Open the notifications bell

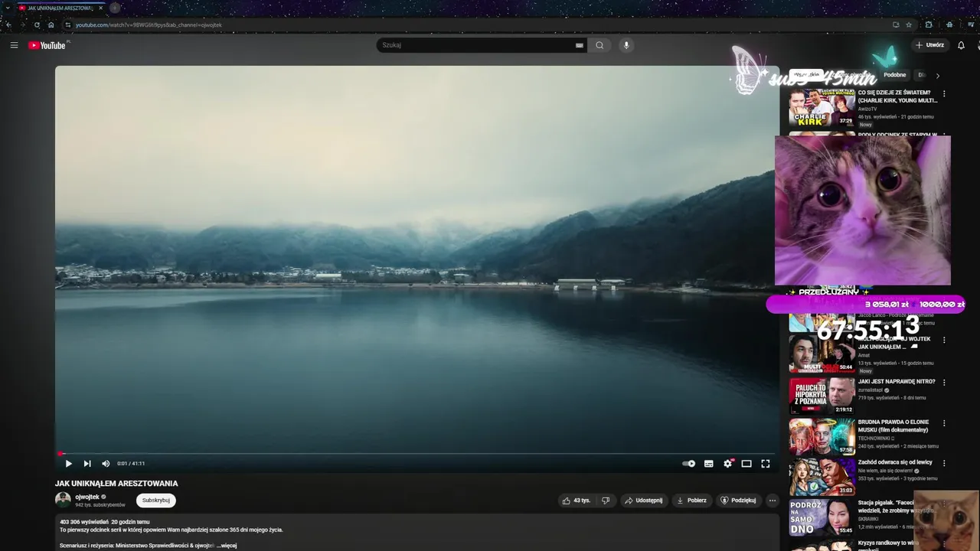[x=961, y=45]
